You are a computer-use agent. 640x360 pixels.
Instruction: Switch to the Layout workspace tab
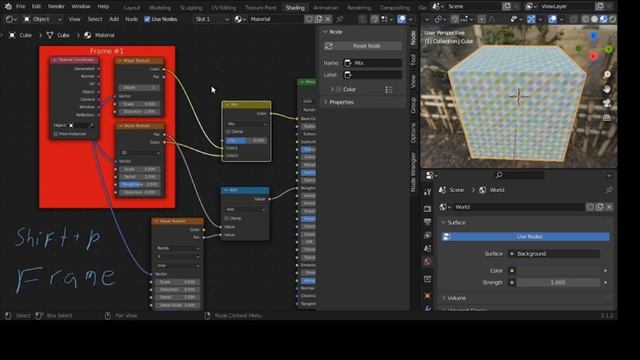pyautogui.click(x=131, y=8)
